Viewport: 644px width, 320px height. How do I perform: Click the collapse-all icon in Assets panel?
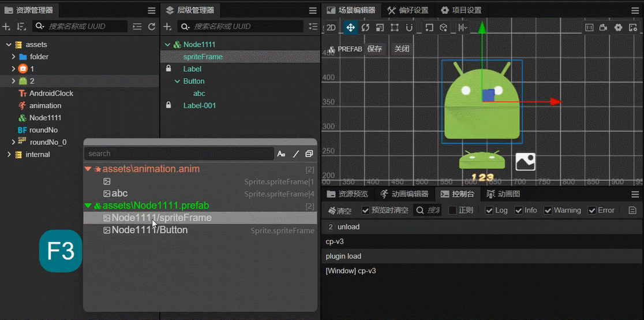(x=137, y=27)
